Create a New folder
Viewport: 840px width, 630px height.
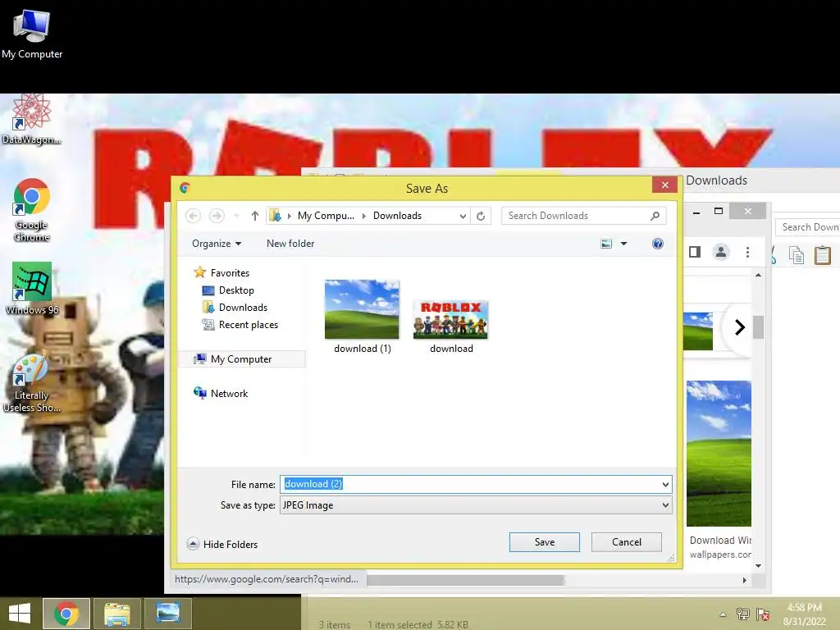tap(290, 244)
